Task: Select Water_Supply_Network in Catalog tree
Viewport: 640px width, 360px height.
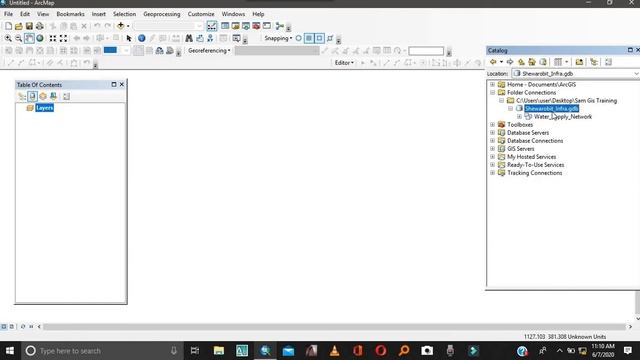Action: point(562,117)
